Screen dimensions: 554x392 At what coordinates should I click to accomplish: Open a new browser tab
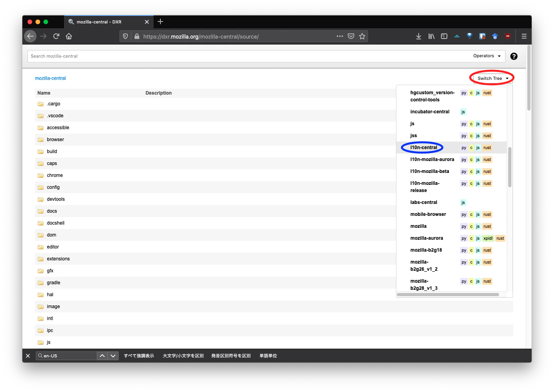point(160,22)
